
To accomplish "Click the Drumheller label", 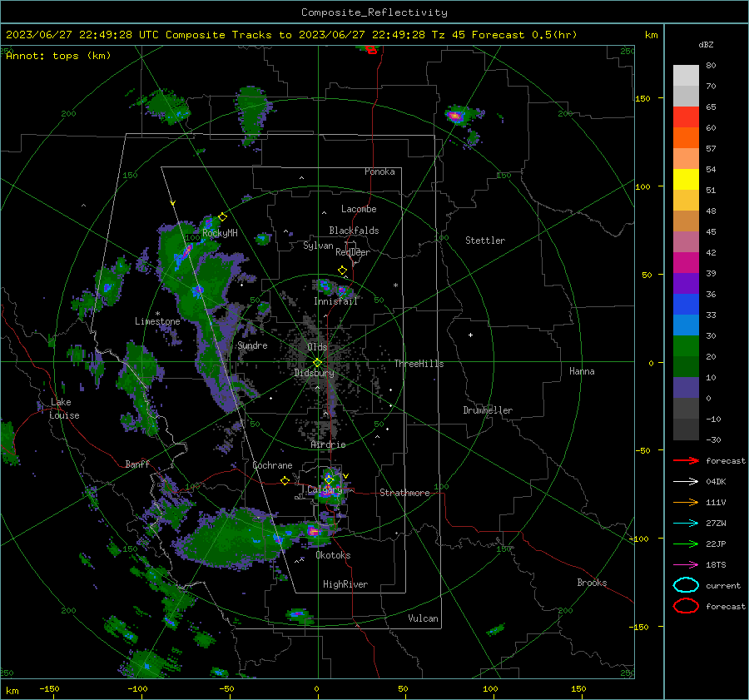I will click(x=488, y=410).
